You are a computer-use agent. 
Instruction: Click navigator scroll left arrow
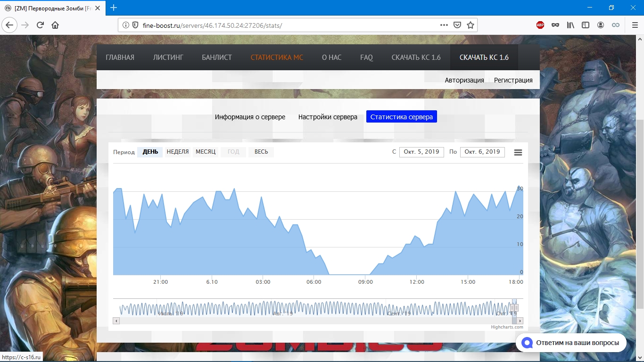pos(116,321)
